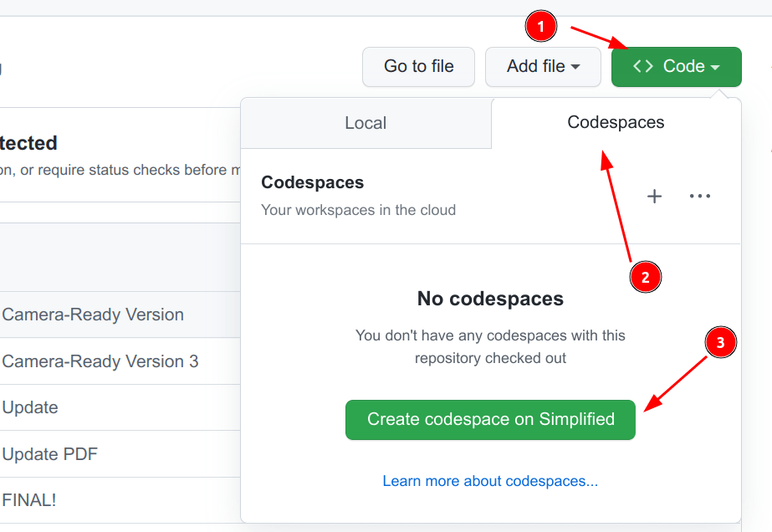Viewport: 772px width, 532px height.
Task: Click the FINAL! commit message
Action: [28, 499]
